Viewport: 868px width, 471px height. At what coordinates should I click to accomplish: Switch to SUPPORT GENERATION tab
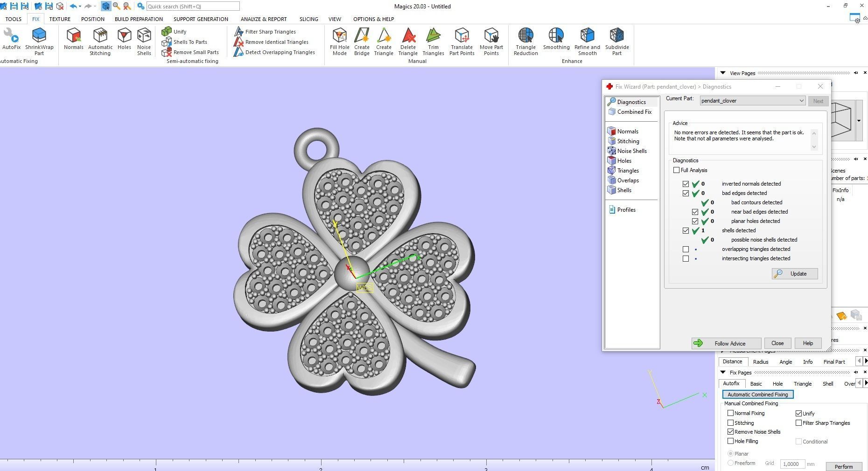pos(201,19)
